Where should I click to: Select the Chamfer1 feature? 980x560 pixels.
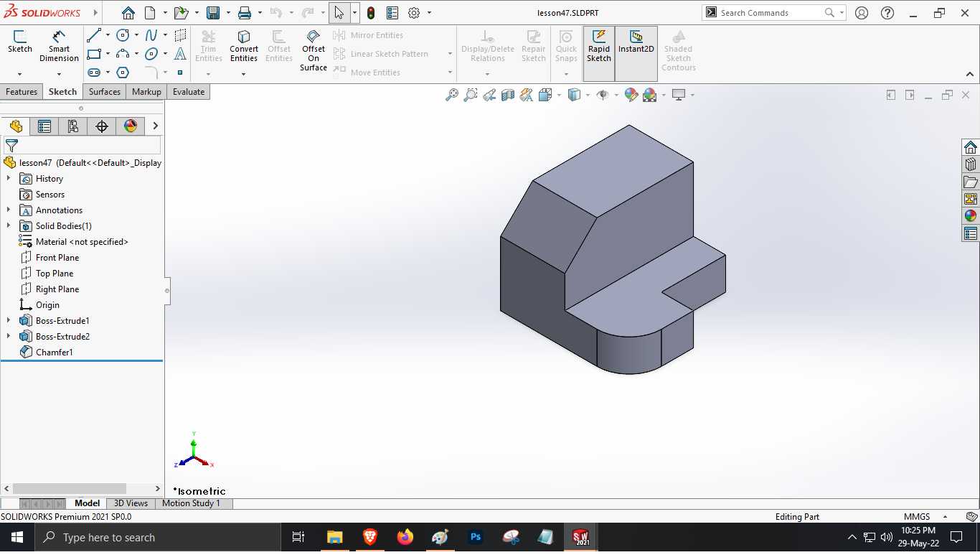click(x=54, y=353)
